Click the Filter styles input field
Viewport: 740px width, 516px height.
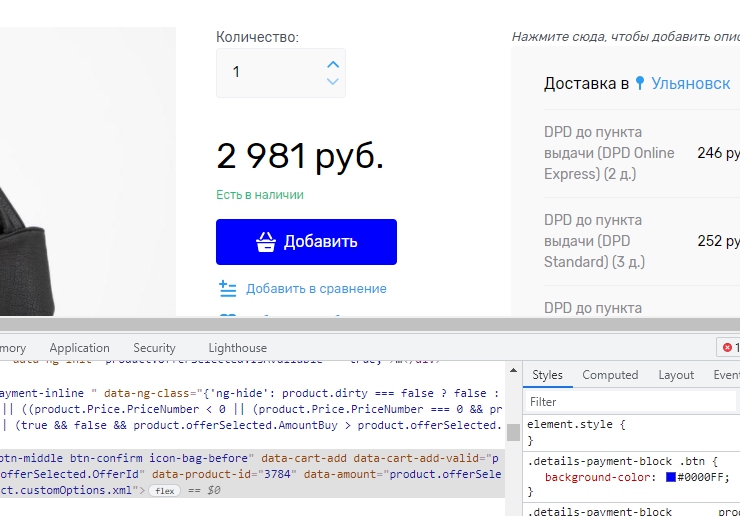click(620, 402)
